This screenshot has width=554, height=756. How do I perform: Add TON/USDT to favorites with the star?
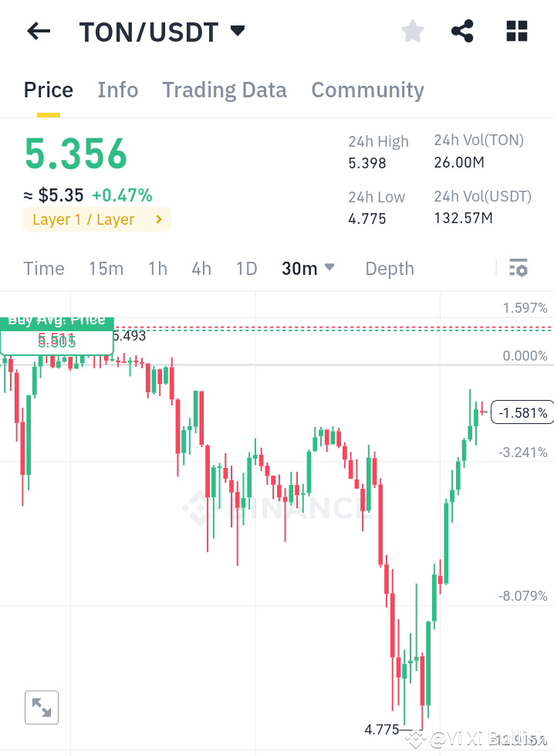[412, 31]
